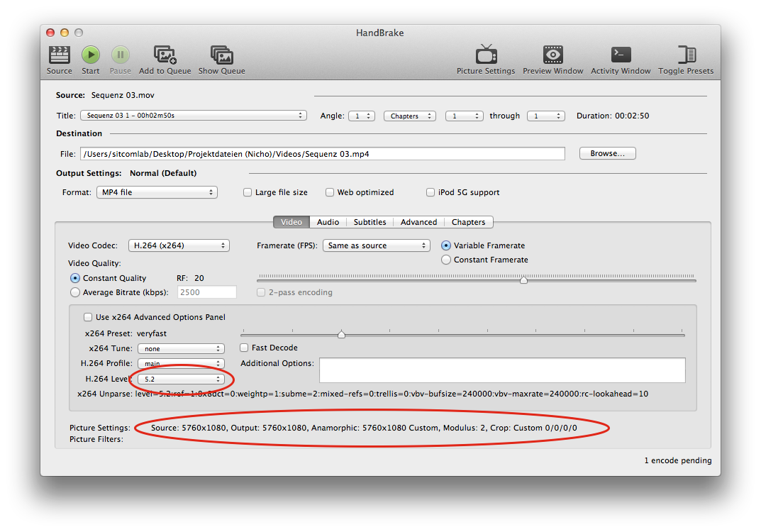The height and width of the screenshot is (532, 761).
Task: Click the Picture Settings source summary text
Action: pyautogui.click(x=364, y=428)
